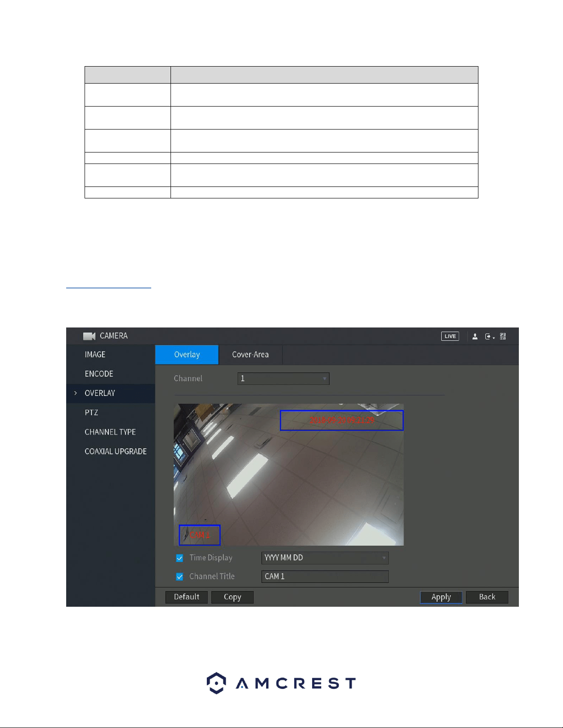The height and width of the screenshot is (728, 563).
Task: Select the CAM 1 title overlay box in preview
Action: pyautogui.click(x=199, y=535)
